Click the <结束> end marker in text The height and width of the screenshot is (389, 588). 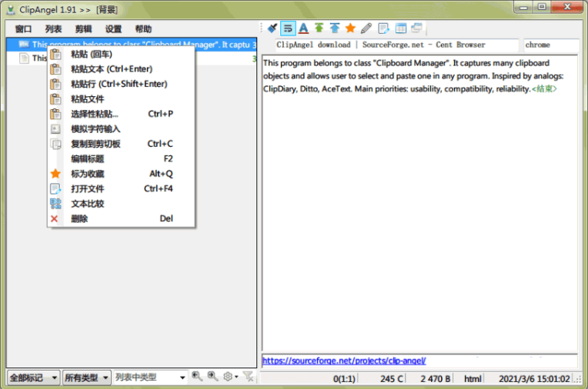[x=544, y=89]
